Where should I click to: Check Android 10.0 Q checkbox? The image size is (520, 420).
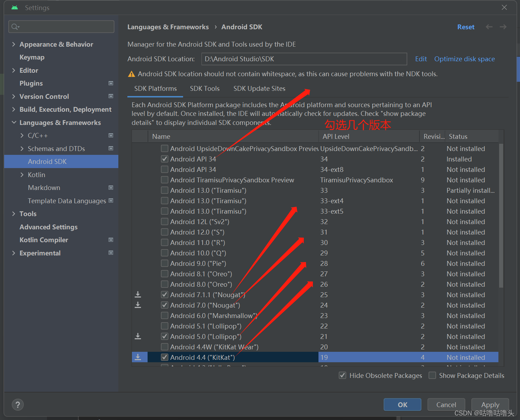pos(165,253)
